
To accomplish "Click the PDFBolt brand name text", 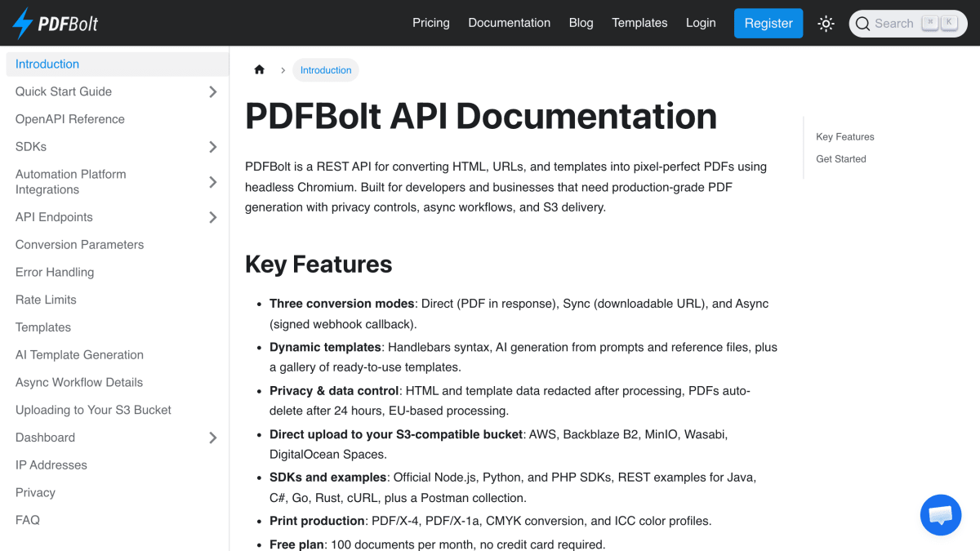I will click(68, 24).
